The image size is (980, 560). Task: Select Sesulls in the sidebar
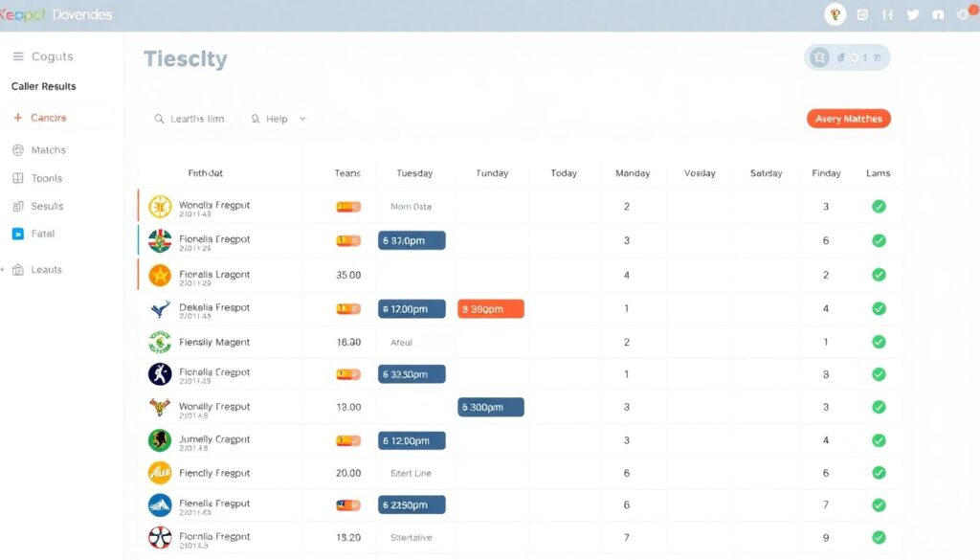pos(47,206)
